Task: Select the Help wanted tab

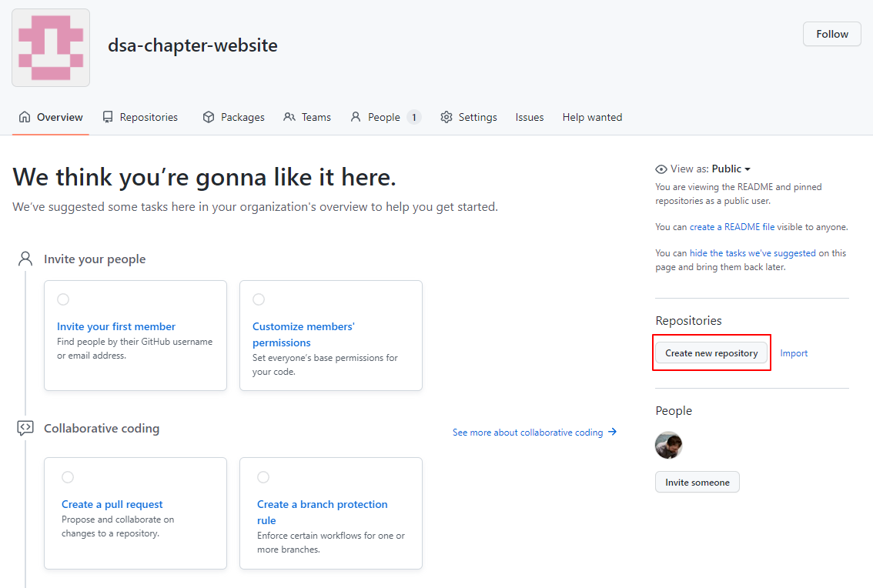Action: point(593,117)
